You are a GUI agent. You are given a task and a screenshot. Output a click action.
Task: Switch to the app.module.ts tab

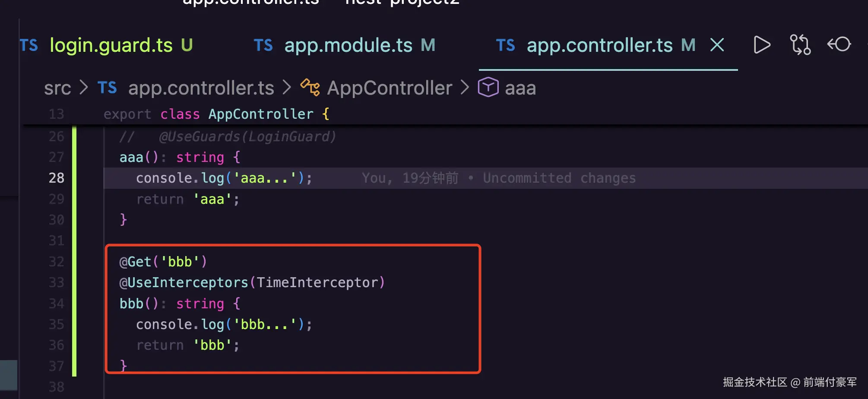[x=348, y=45]
